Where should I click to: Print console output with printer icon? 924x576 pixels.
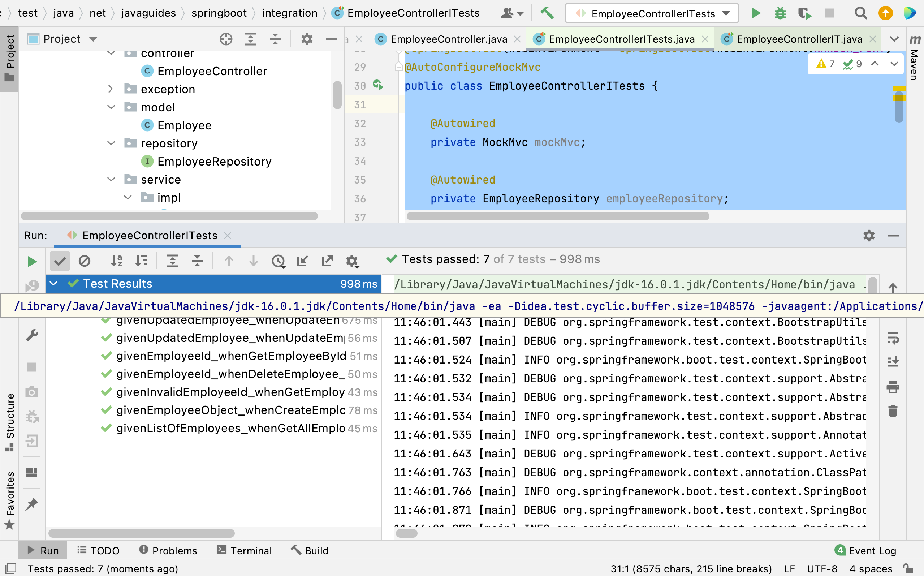point(893,387)
